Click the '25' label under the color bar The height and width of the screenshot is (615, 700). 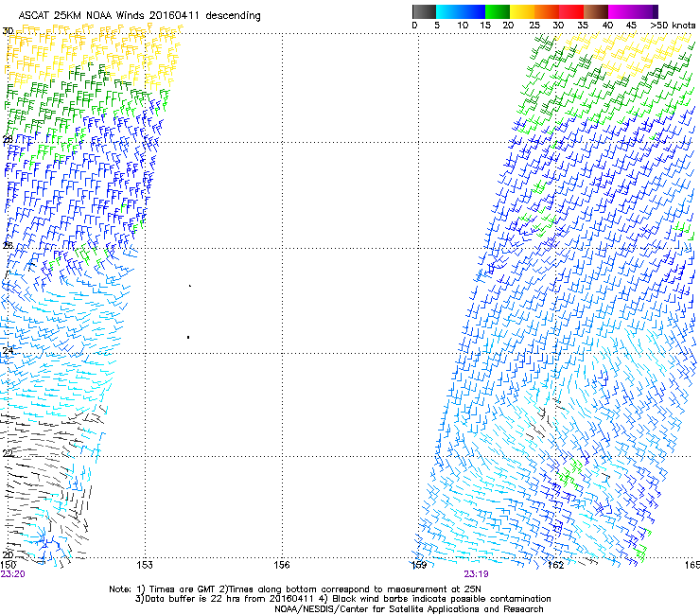(534, 25)
